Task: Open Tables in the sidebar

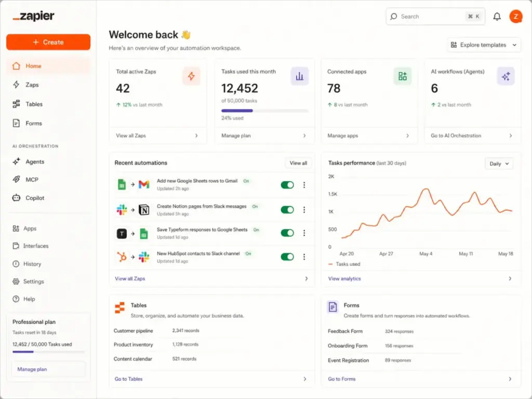Action: click(48, 104)
